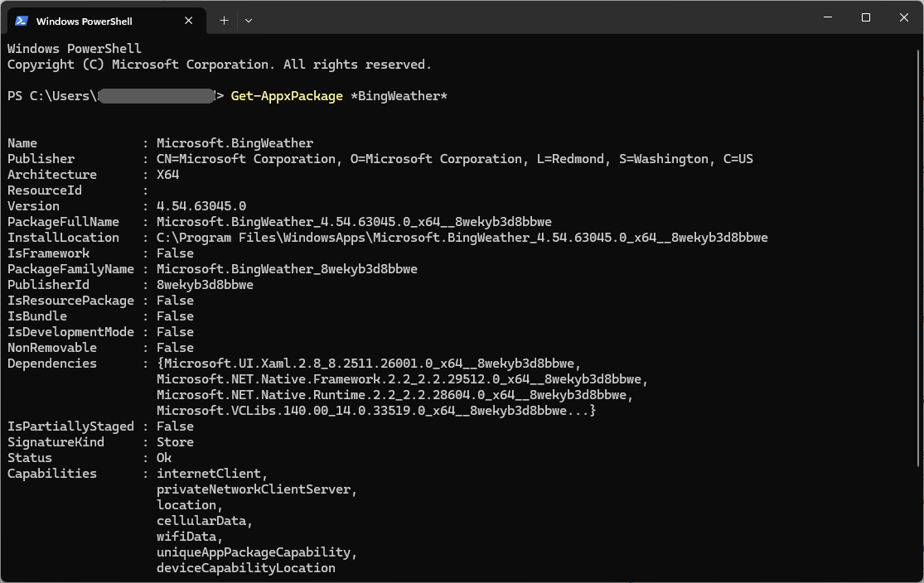The width and height of the screenshot is (924, 583).
Task: Close the PowerShell window
Action: [904, 17]
